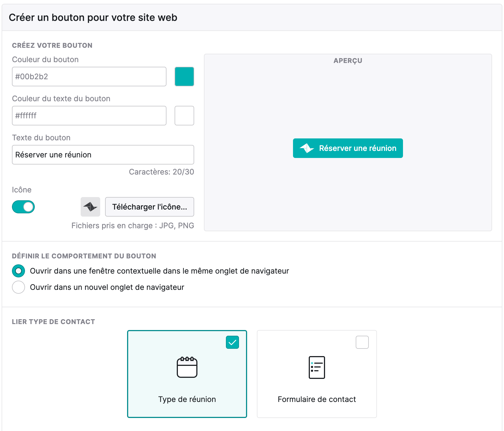This screenshot has height=431, width=504.
Task: Check the Formulaire de contact checkbox
Action: pyautogui.click(x=362, y=342)
